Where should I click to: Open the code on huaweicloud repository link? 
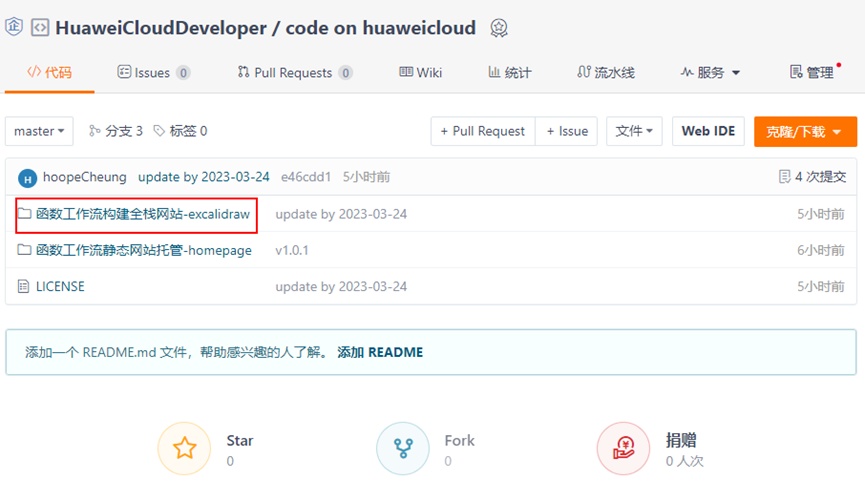point(381,28)
